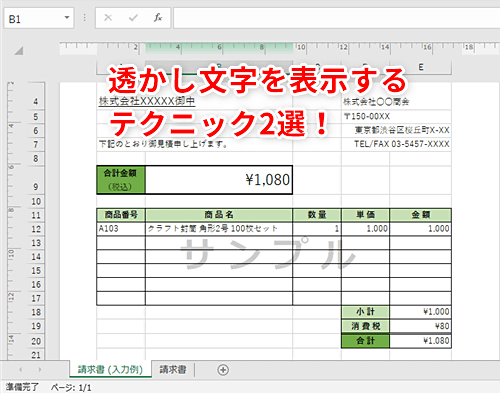This screenshot has width=500, height=394.
Task: Click the formula bar input area
Action: 337,18
